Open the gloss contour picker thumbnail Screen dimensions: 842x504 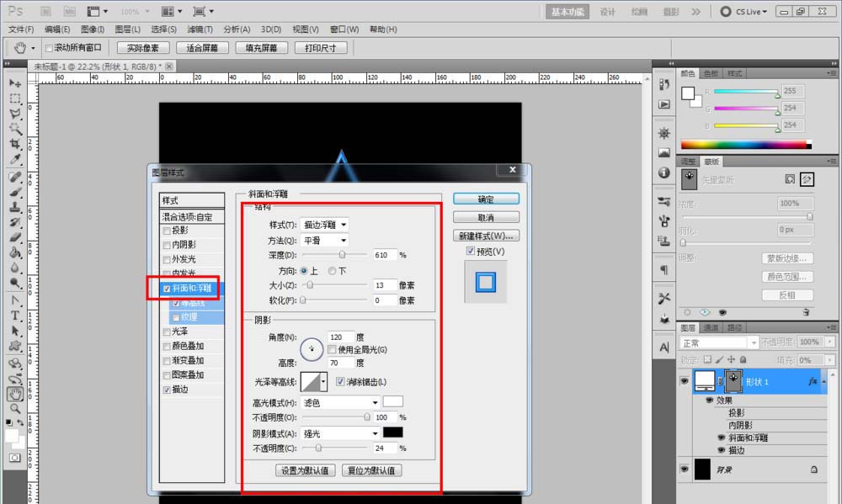(x=312, y=380)
